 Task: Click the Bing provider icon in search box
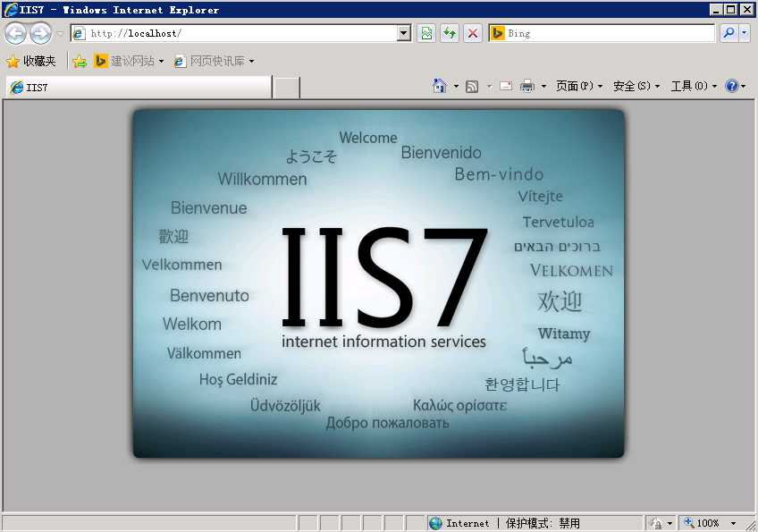click(x=497, y=33)
